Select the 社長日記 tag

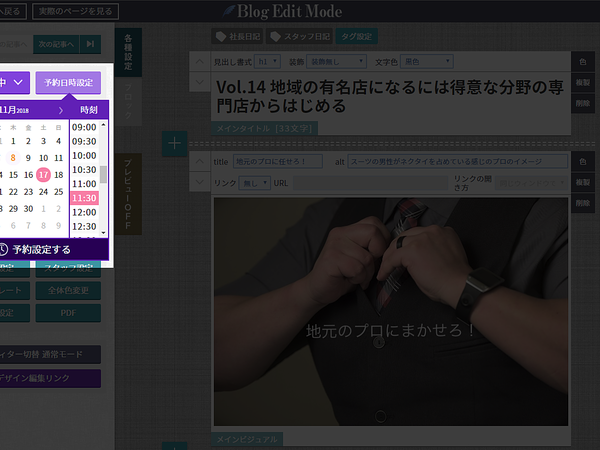(237, 36)
